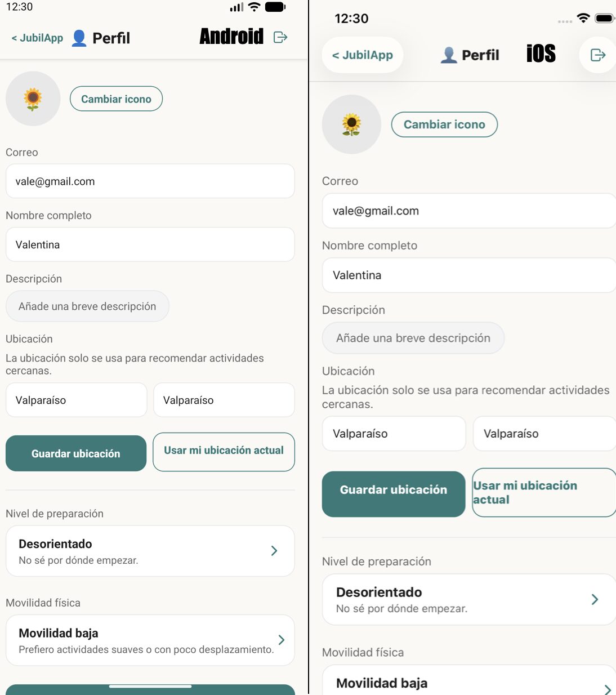Open Nivel de preparación options on Android

click(x=150, y=551)
